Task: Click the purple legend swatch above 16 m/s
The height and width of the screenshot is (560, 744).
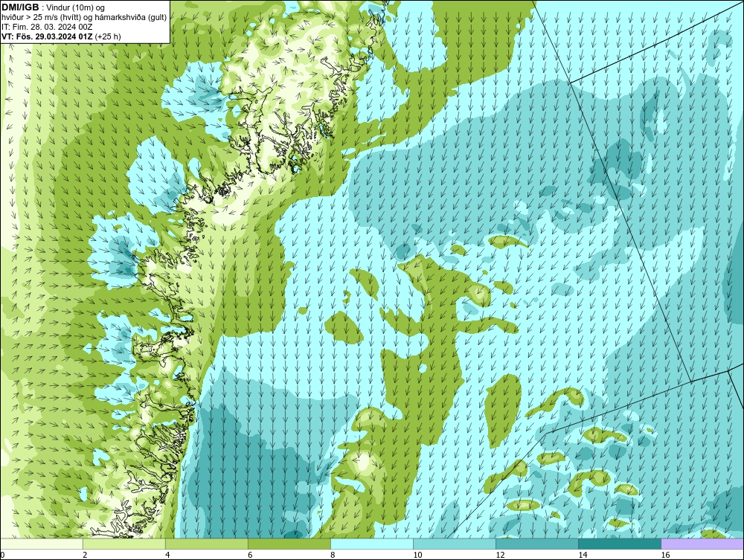Action: [x=702, y=544]
